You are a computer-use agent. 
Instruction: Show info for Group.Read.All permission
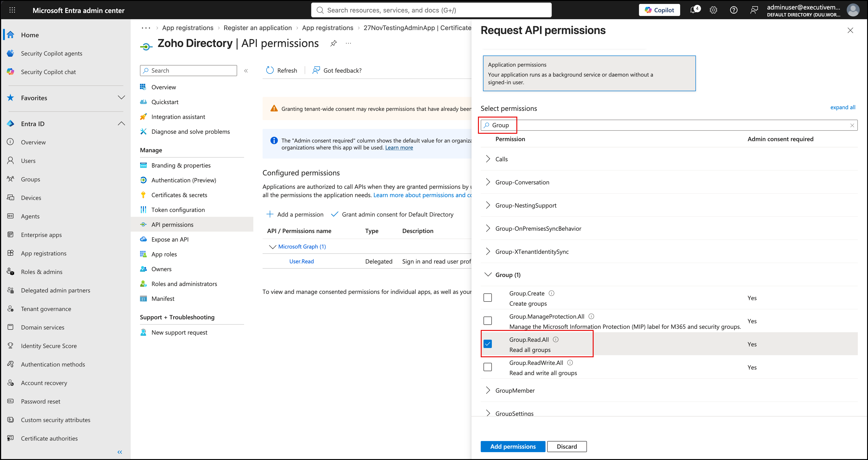point(556,339)
